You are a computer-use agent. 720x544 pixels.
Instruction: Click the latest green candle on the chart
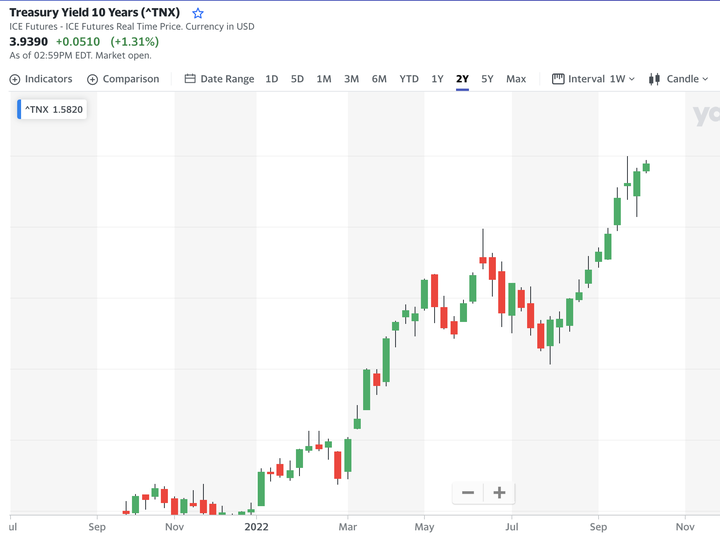[x=646, y=167]
